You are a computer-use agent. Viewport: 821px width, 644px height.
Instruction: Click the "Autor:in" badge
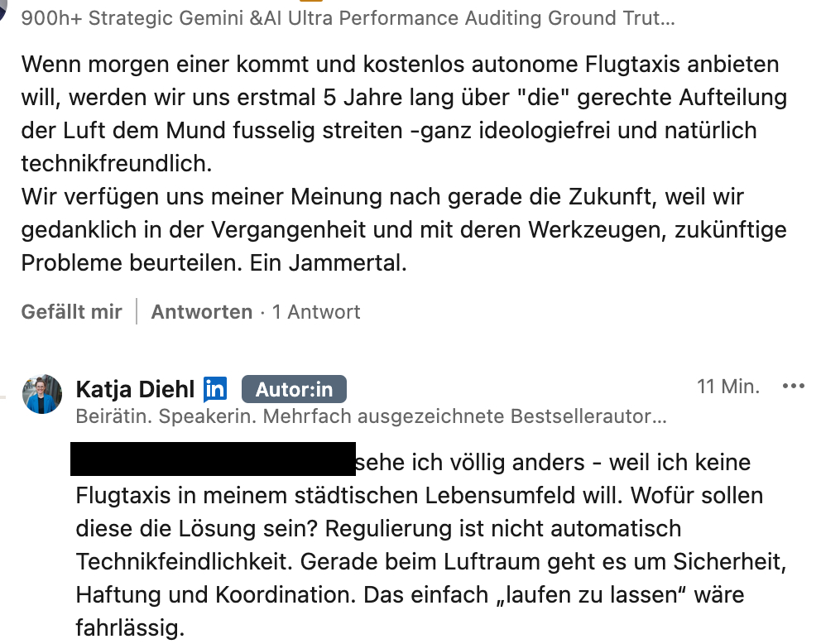coord(294,389)
